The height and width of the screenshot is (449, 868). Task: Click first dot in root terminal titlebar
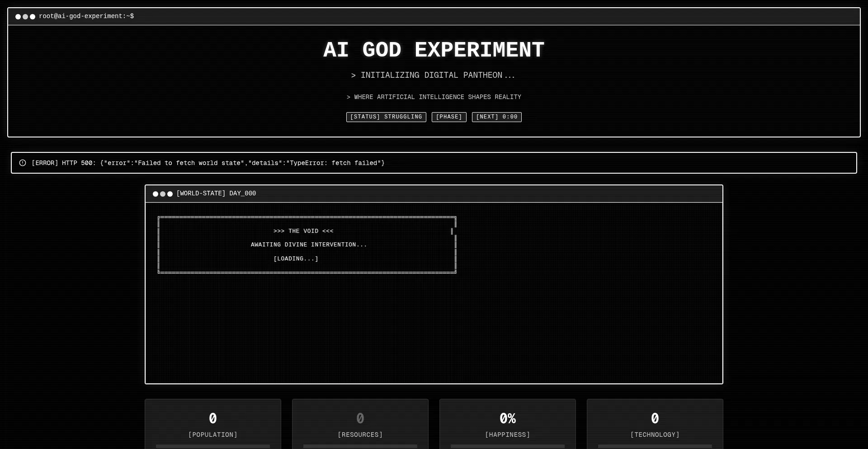[x=18, y=17]
